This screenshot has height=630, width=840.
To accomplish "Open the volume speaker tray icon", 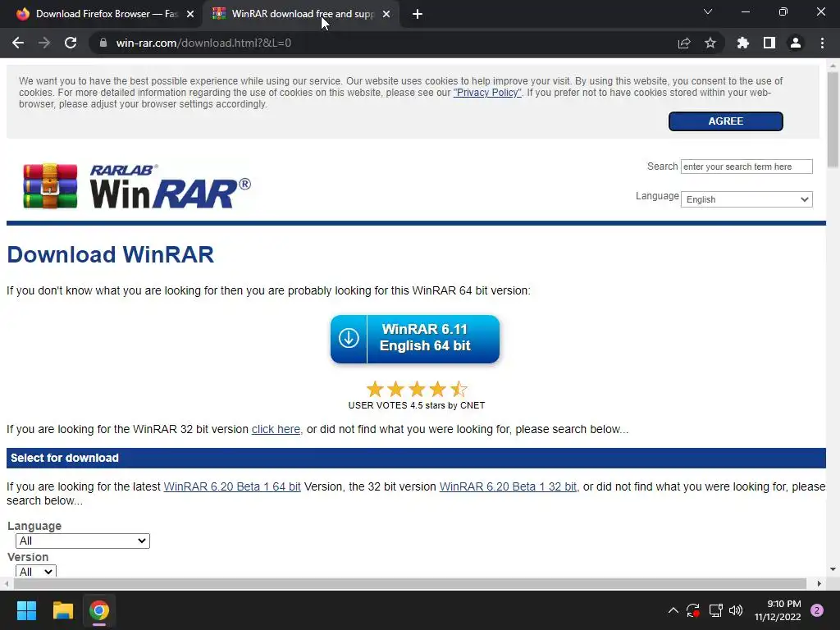I will tap(736, 610).
